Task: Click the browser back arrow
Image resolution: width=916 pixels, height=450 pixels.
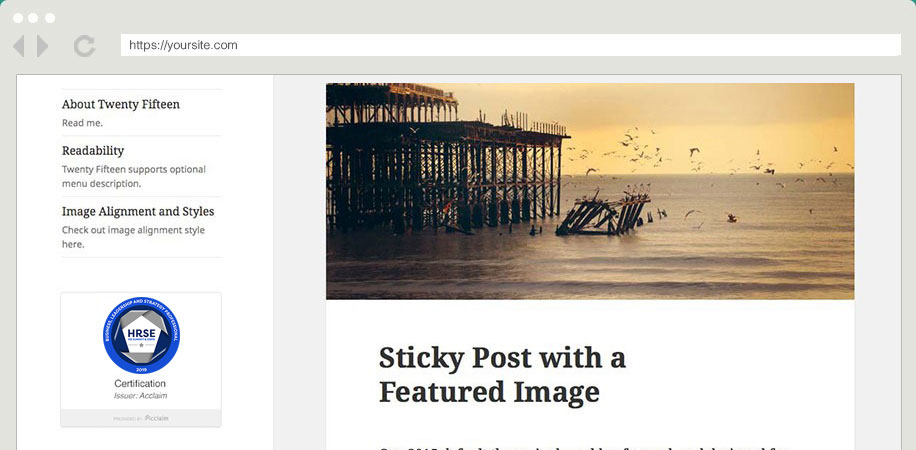Action: [x=19, y=46]
